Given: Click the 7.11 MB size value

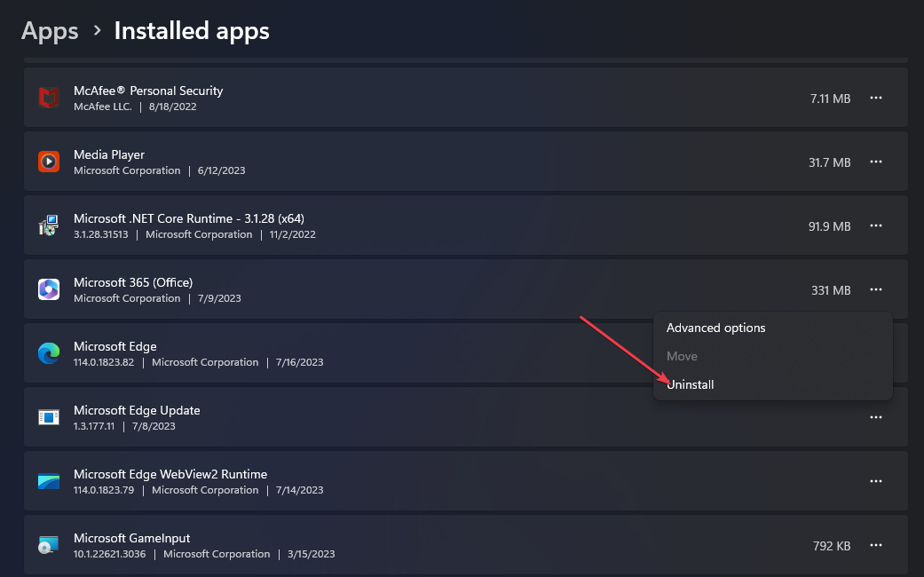Looking at the screenshot, I should 830,99.
